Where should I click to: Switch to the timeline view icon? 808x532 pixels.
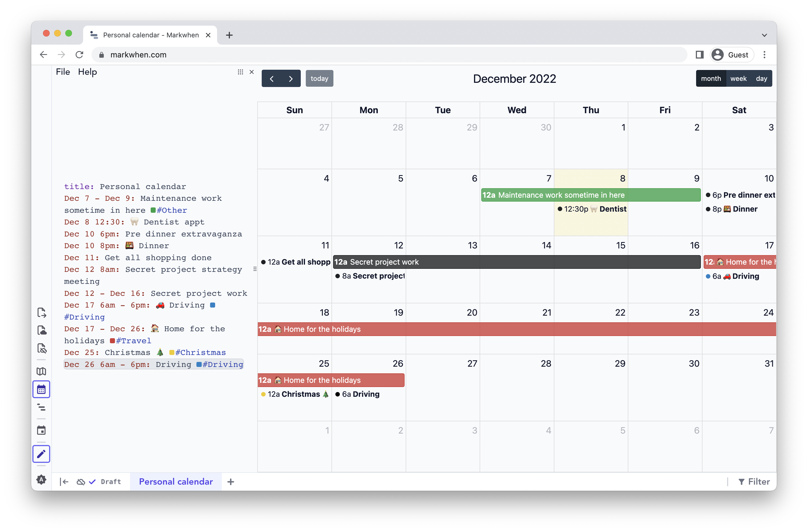point(41,407)
